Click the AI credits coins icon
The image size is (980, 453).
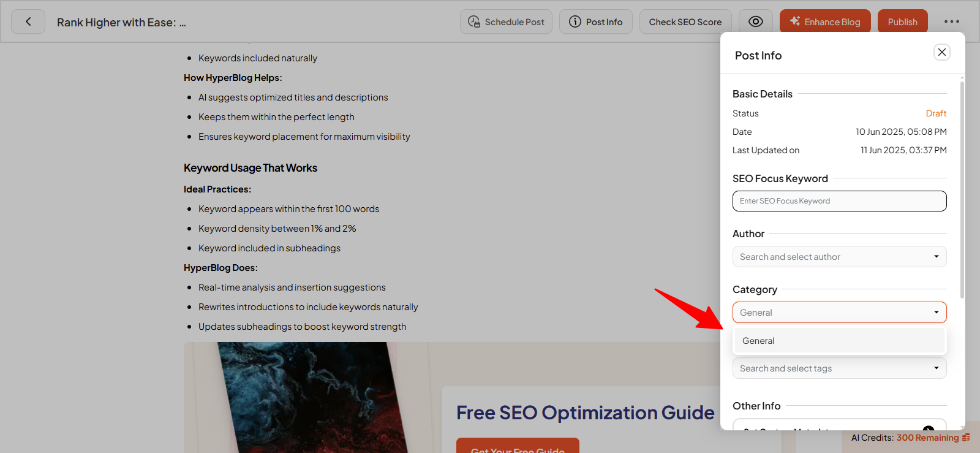tap(966, 438)
